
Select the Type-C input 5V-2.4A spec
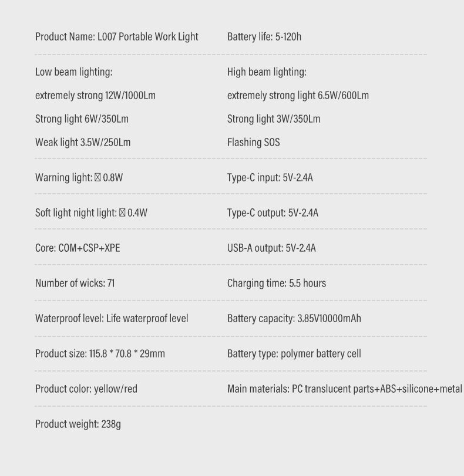[x=270, y=178]
